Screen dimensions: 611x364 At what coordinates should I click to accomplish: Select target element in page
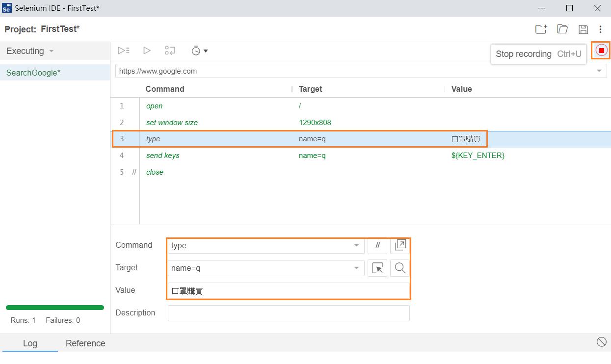pyautogui.click(x=377, y=268)
